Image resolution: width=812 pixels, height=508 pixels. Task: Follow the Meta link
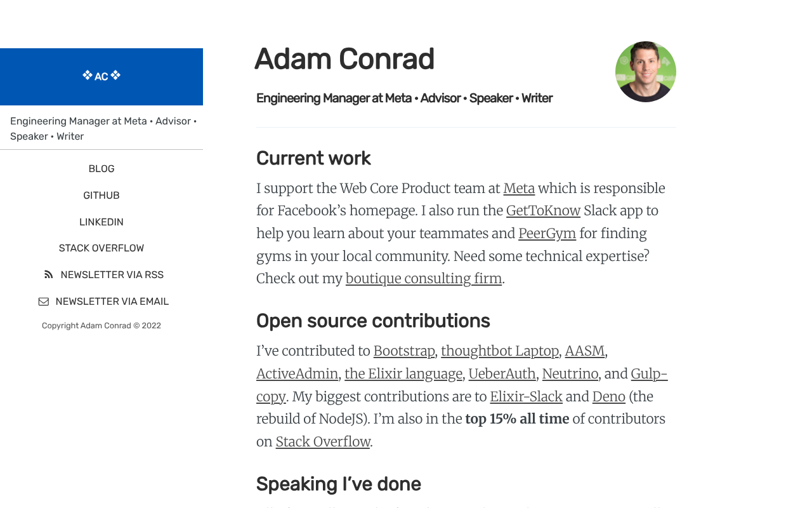click(519, 189)
